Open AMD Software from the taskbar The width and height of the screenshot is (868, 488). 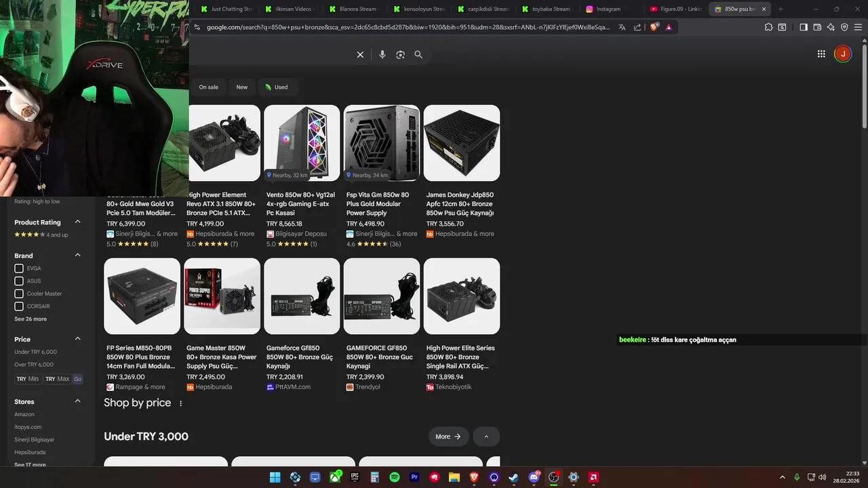pos(593,477)
